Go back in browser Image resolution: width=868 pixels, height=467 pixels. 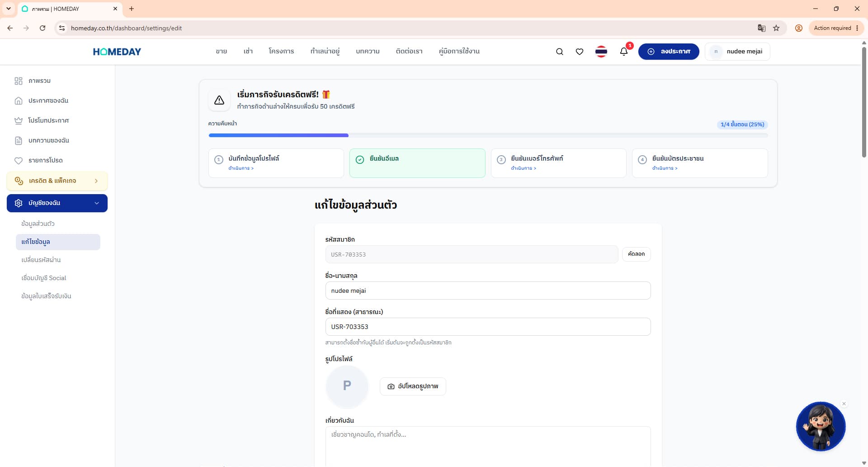tap(10, 28)
